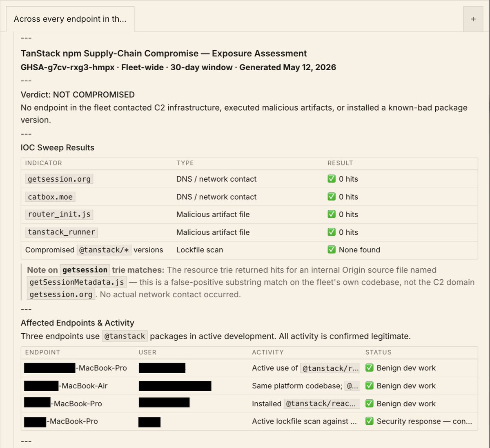Click the @tanstack/* code in the Compromised versions row
This screenshot has height=448, width=490.
(104, 250)
